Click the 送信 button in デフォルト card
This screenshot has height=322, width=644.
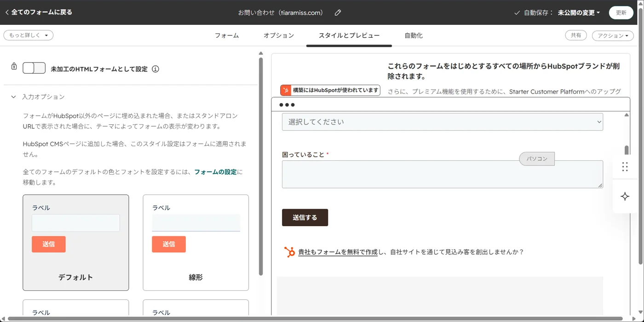tap(49, 244)
